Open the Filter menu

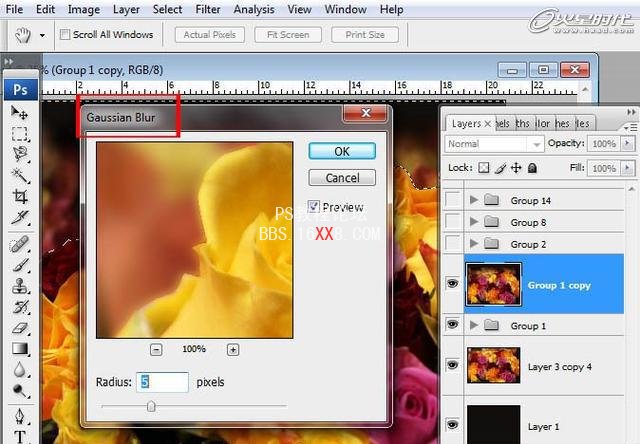[208, 9]
